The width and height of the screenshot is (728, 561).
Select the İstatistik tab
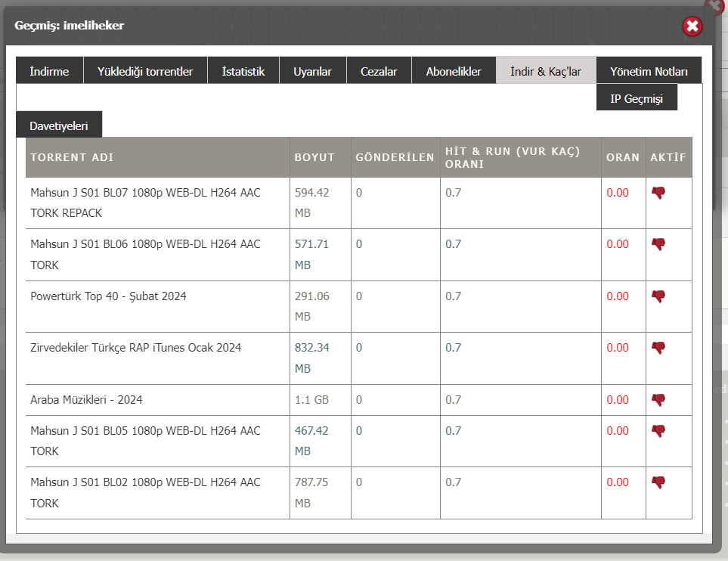point(243,71)
